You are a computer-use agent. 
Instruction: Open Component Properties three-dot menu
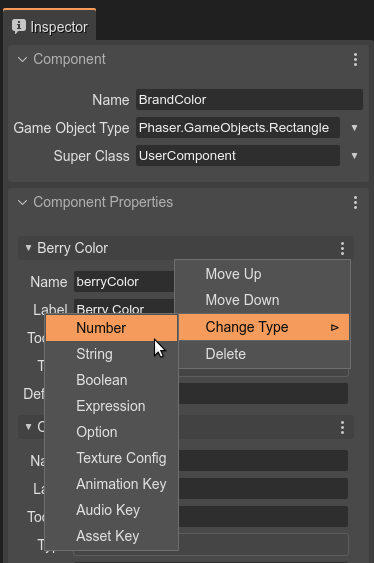[355, 203]
